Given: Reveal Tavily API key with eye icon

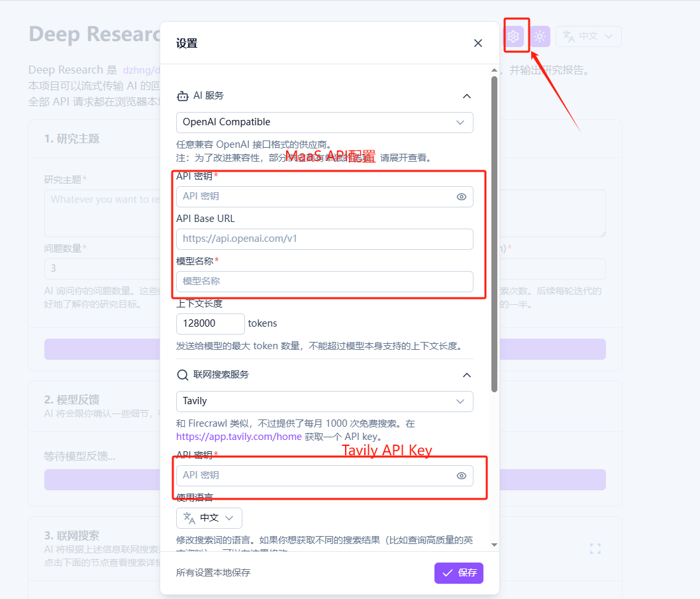Looking at the screenshot, I should pyautogui.click(x=462, y=476).
